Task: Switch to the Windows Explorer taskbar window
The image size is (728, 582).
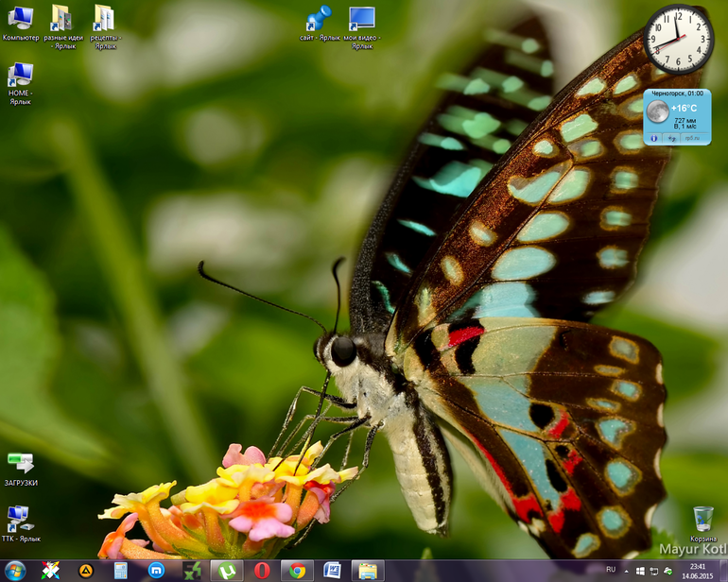Action: 368,571
